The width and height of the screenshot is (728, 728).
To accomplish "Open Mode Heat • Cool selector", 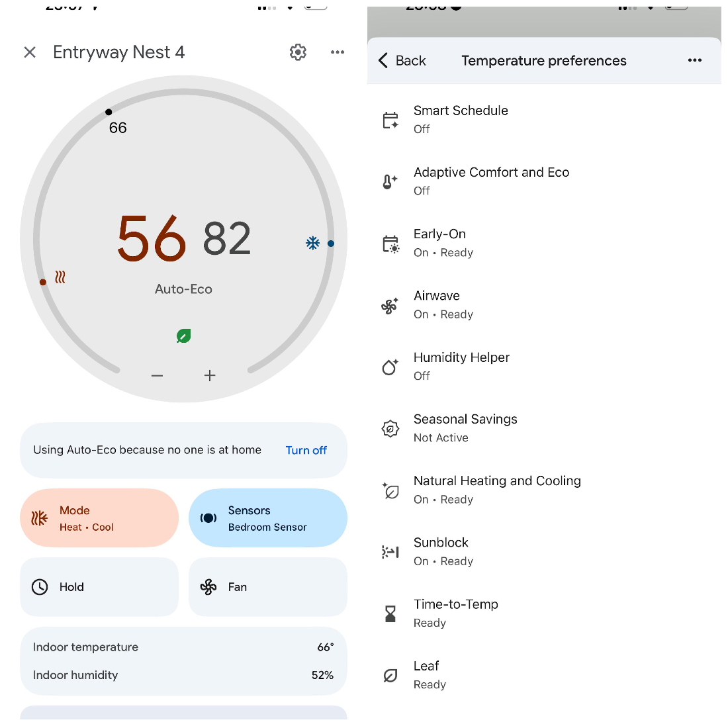I will (99, 518).
